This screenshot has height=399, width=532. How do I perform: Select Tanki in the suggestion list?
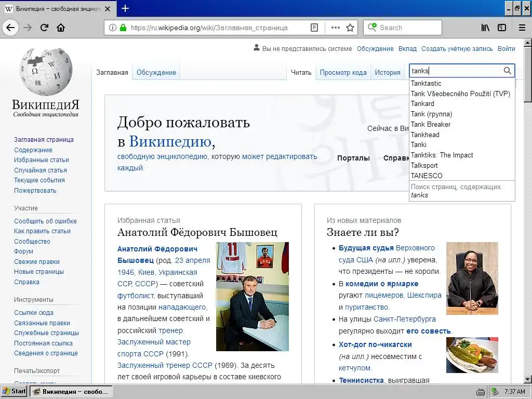[x=462, y=145]
